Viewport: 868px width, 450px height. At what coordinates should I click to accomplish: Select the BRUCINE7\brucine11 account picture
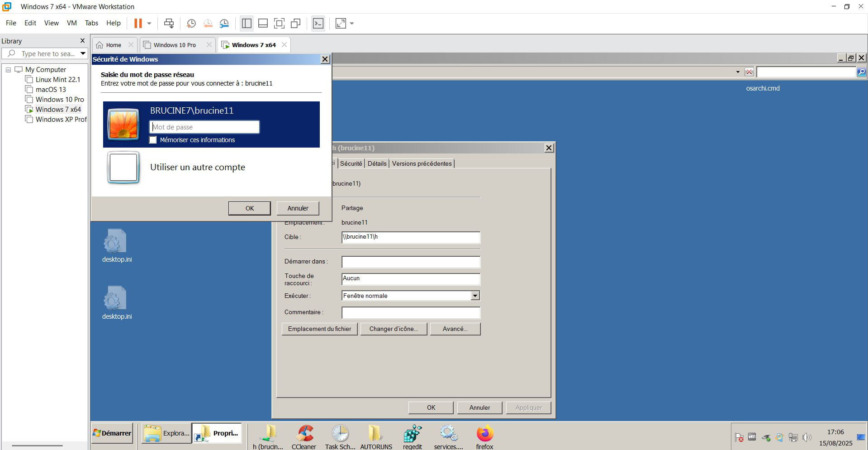[x=123, y=124]
